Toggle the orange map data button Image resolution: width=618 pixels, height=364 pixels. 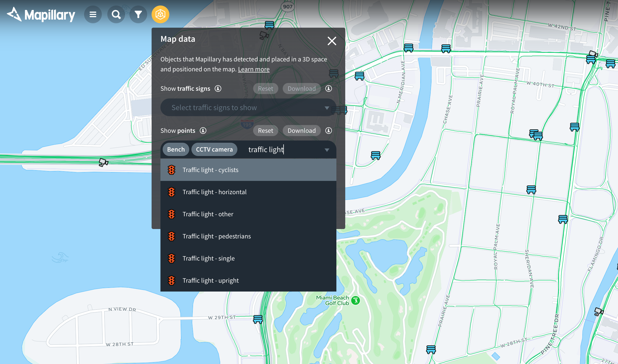160,14
